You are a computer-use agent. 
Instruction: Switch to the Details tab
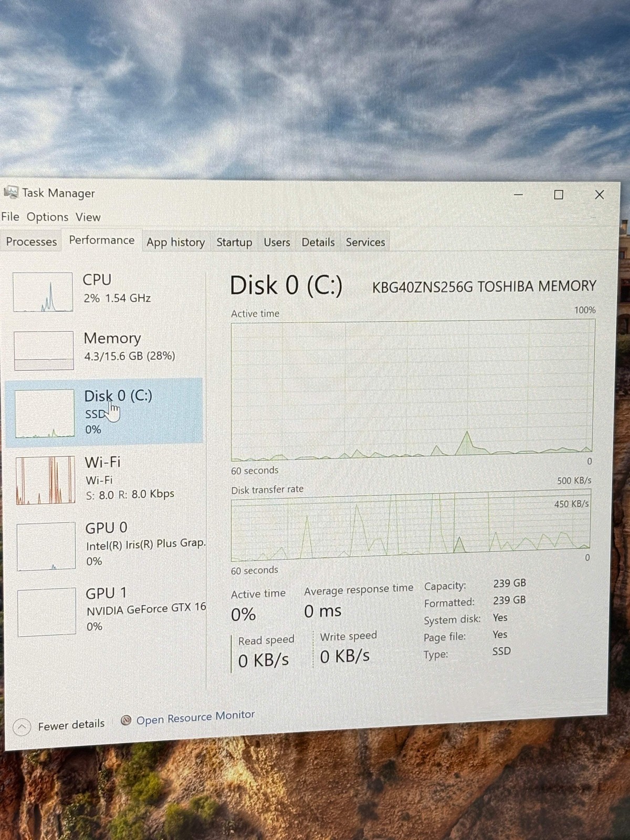pos(318,242)
